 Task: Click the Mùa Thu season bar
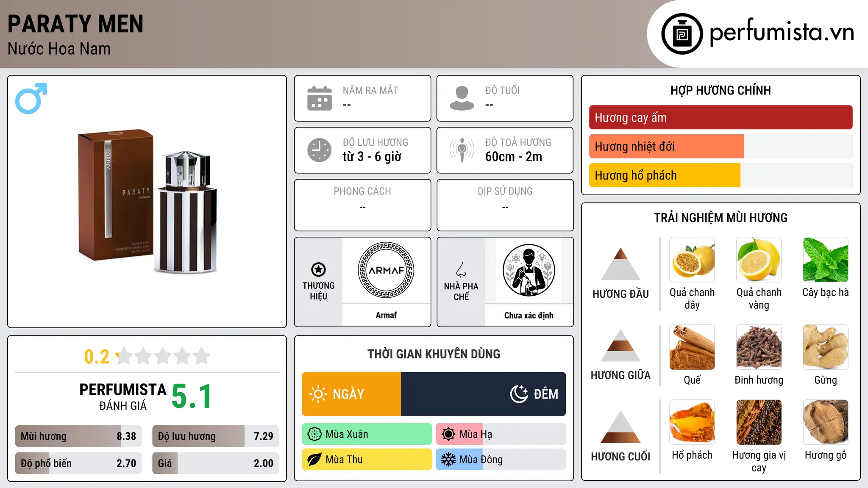[x=367, y=460]
